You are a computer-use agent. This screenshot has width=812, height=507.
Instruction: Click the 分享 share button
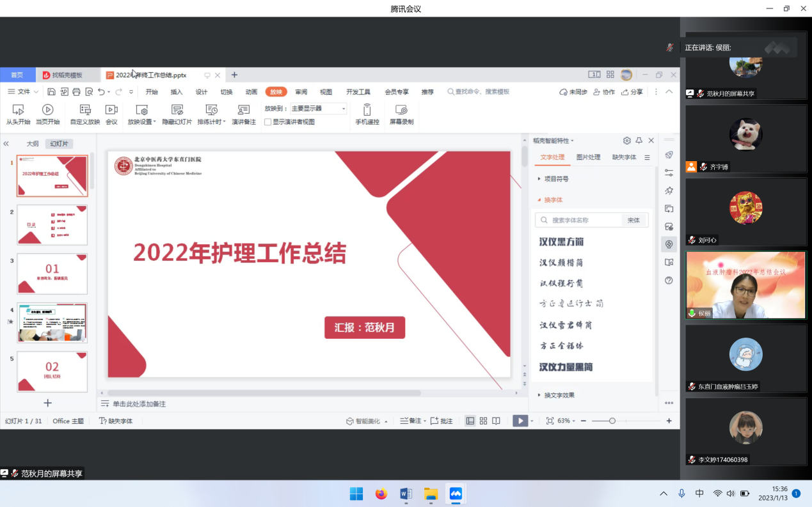(632, 92)
